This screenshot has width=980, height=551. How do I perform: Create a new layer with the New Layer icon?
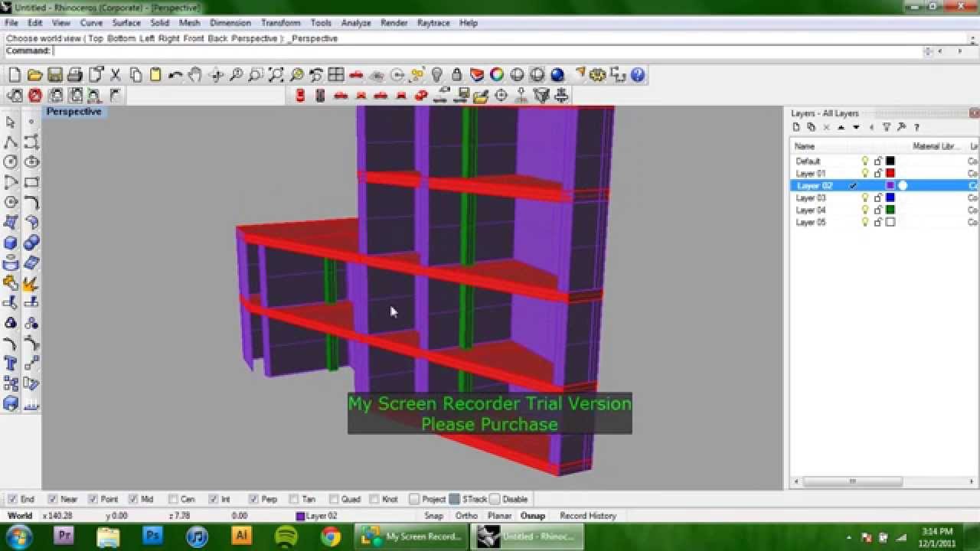point(796,127)
